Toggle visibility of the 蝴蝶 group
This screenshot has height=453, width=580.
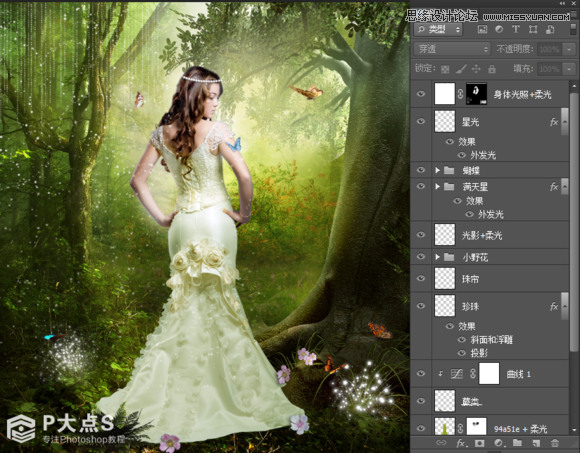(x=421, y=170)
